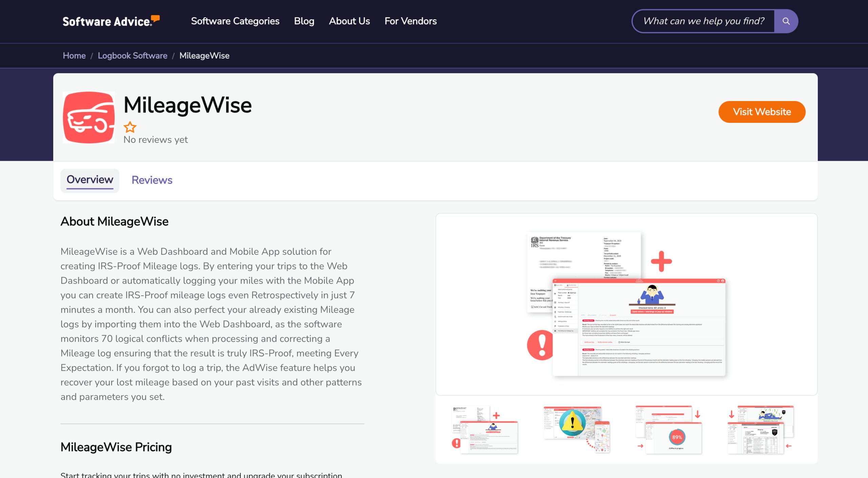Open the Software Categories menu
The image size is (868, 478).
(x=235, y=21)
